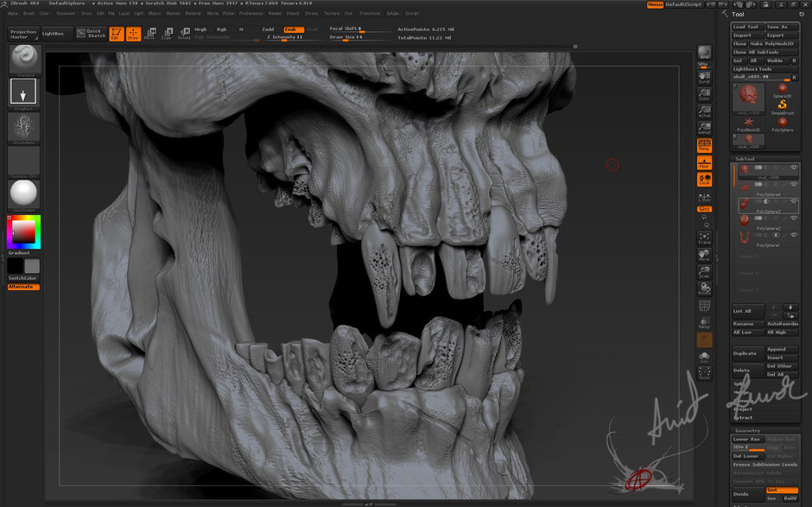Click the Quick Sketch button
Screen dimensions: 812x507
pyautogui.click(x=92, y=34)
